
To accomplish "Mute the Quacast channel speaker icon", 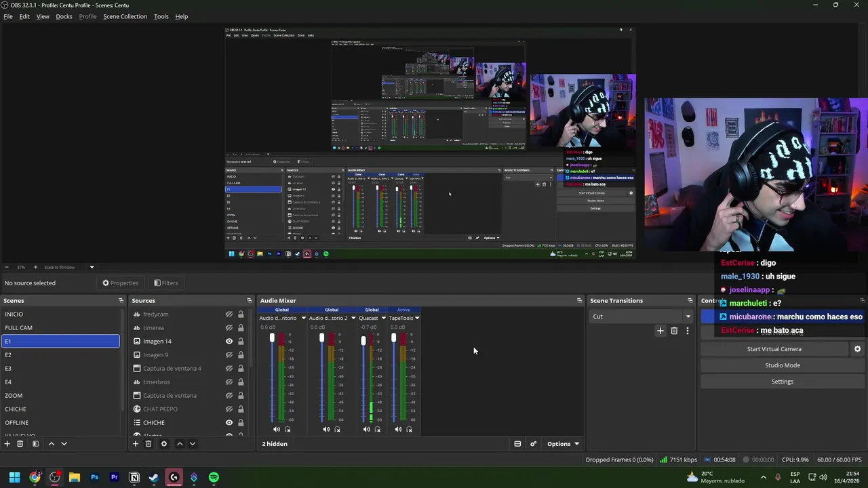I will [x=366, y=429].
